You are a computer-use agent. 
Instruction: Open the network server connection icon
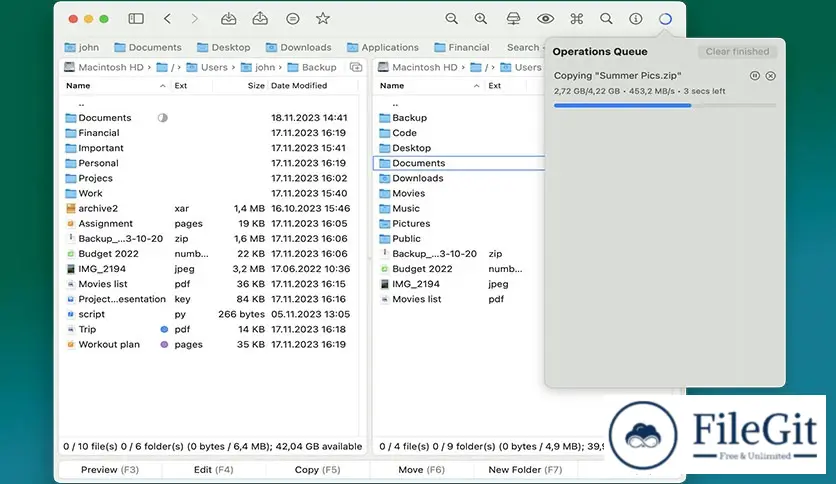(x=513, y=19)
